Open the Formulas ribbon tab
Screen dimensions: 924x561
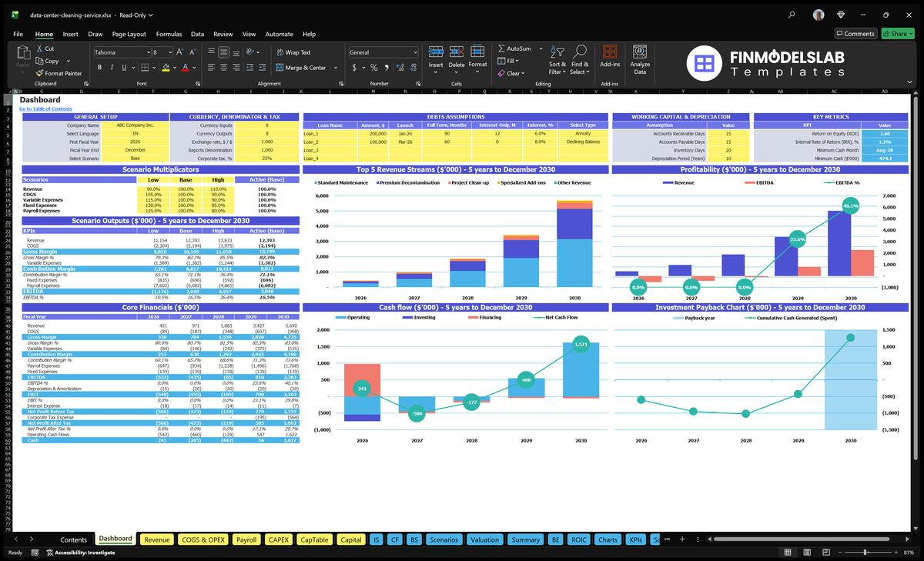coord(169,34)
